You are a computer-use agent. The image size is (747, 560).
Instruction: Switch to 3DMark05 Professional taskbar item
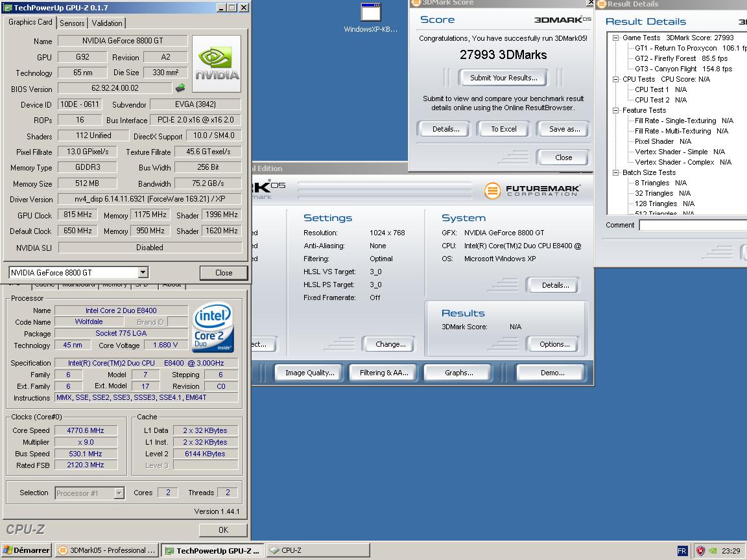coord(107,550)
